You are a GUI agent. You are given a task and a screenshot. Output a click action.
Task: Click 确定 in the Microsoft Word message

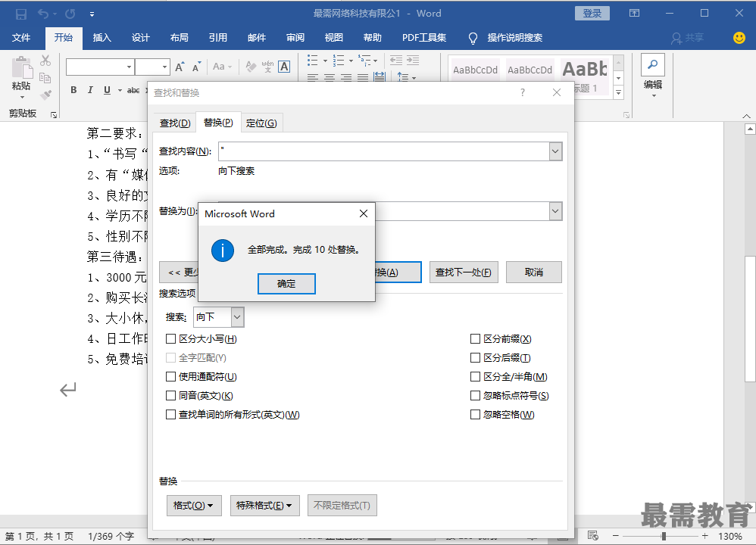click(286, 284)
